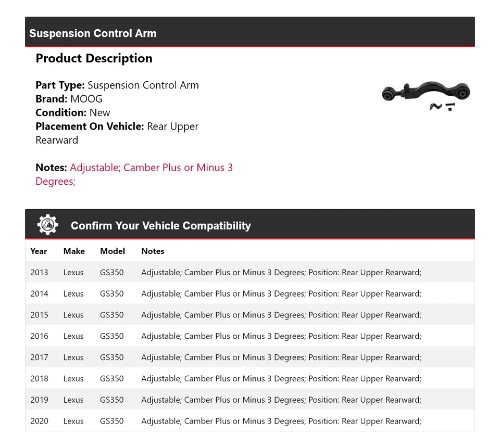
Task: Select the 2019 Lexus GS350 row
Action: pos(249,400)
